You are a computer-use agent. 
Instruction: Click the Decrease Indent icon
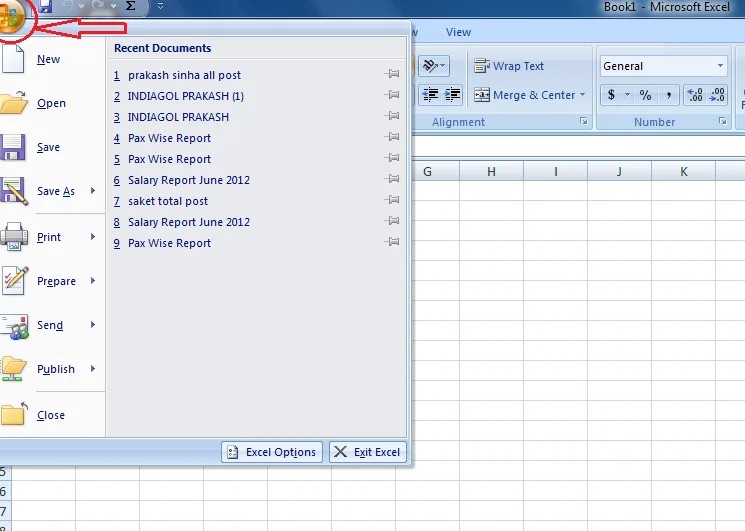tap(430, 95)
